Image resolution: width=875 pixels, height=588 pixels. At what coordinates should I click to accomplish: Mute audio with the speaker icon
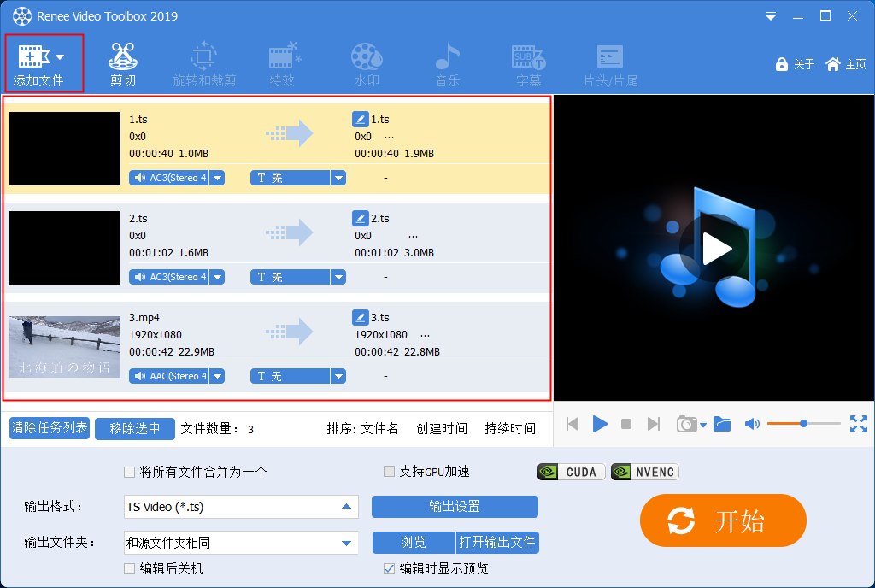click(x=752, y=424)
